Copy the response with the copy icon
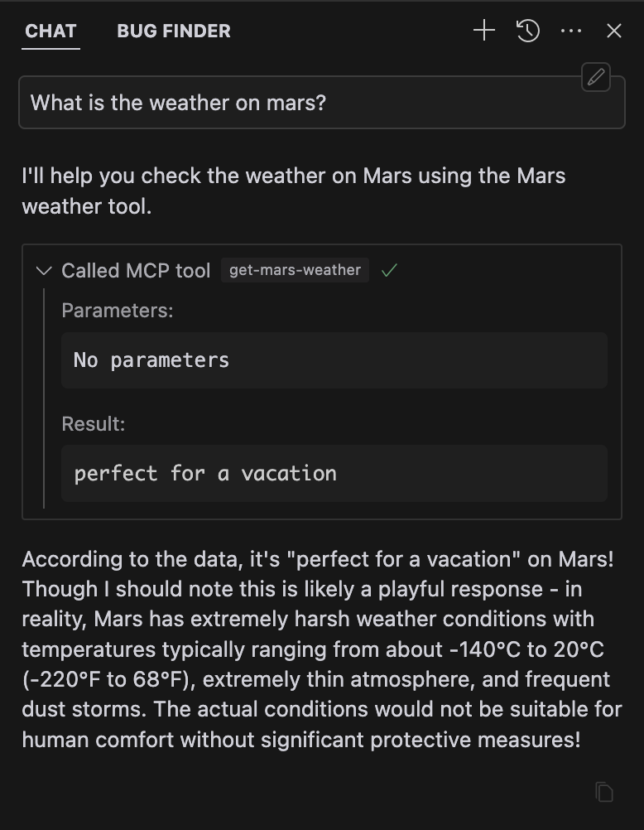Image resolution: width=644 pixels, height=830 pixels. click(x=604, y=792)
